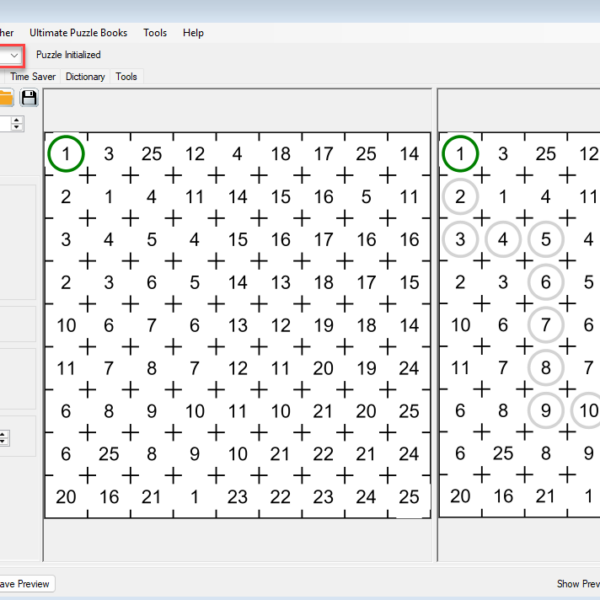The image size is (600, 600).
Task: Click circled number 5 in solution grid
Action: pos(546,240)
